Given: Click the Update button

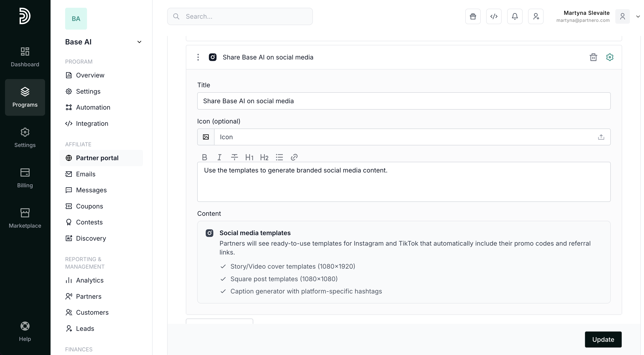Looking at the screenshot, I should click(x=603, y=339).
